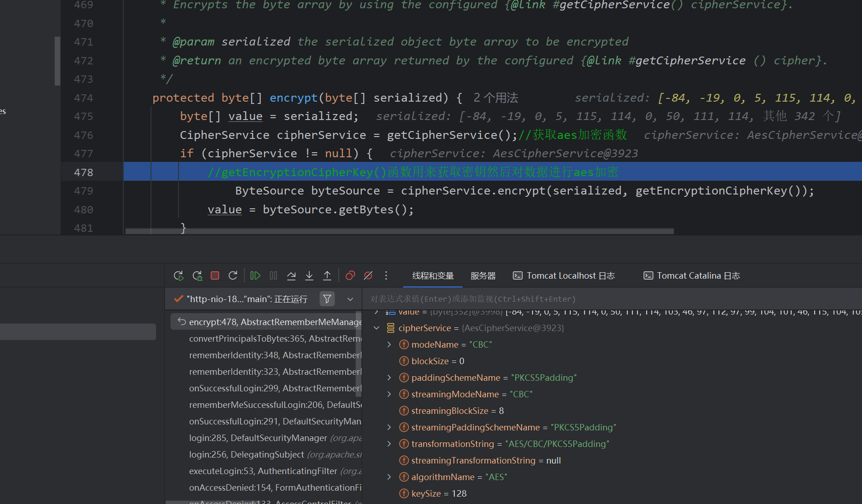This screenshot has width=862, height=504.
Task: Step into the method call
Action: pos(309,275)
